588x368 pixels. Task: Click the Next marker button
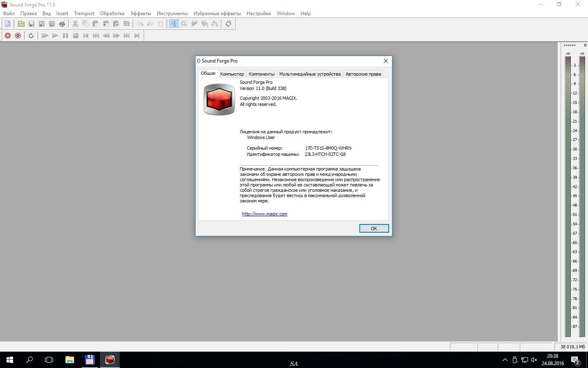click(x=127, y=36)
